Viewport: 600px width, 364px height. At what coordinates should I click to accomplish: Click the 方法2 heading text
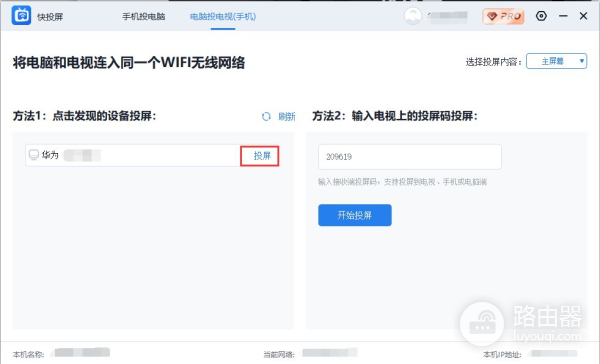395,116
